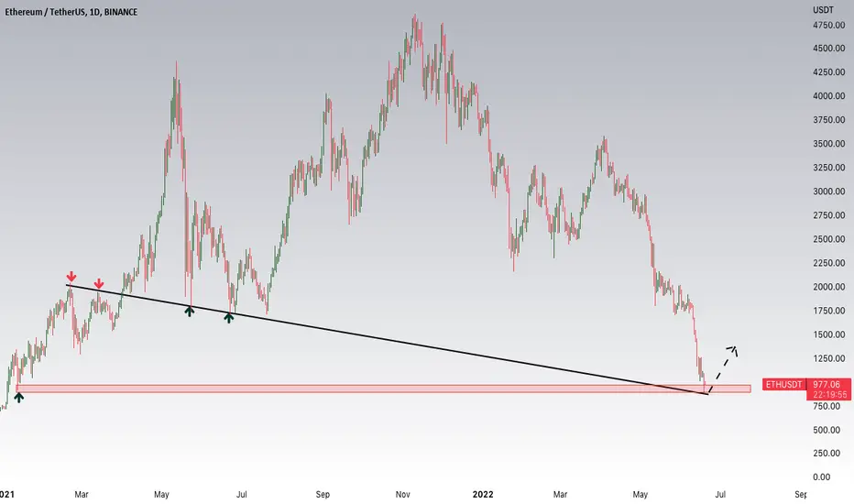
Task: Click the 750.00 price axis label
Action: pyautogui.click(x=827, y=407)
